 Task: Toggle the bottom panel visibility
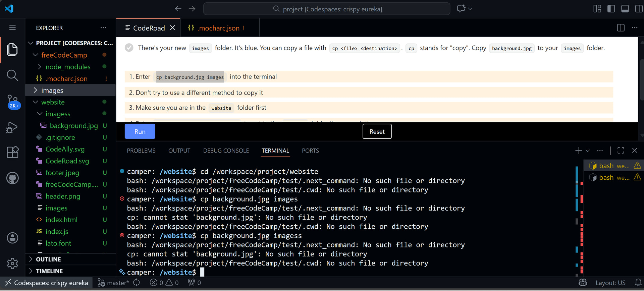point(625,9)
